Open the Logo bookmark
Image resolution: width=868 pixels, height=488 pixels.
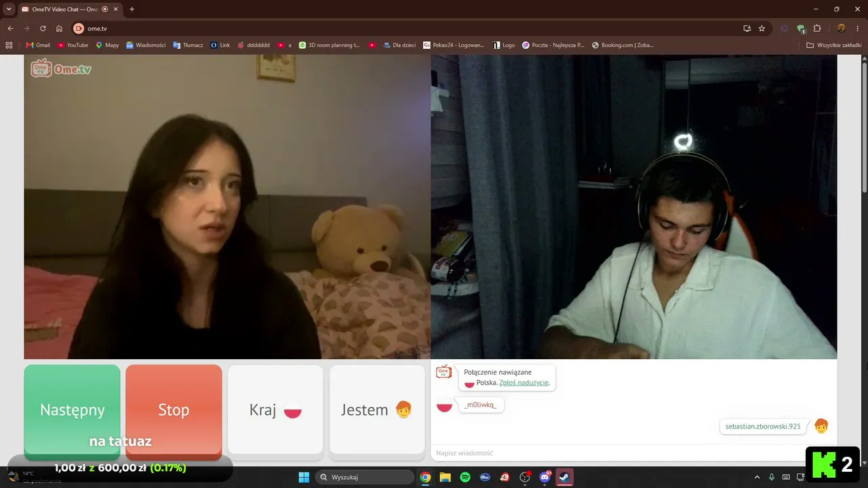coord(504,45)
